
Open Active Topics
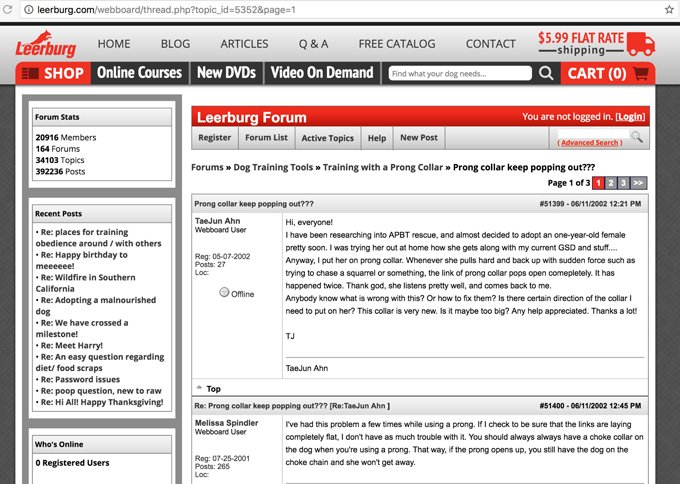(327, 137)
